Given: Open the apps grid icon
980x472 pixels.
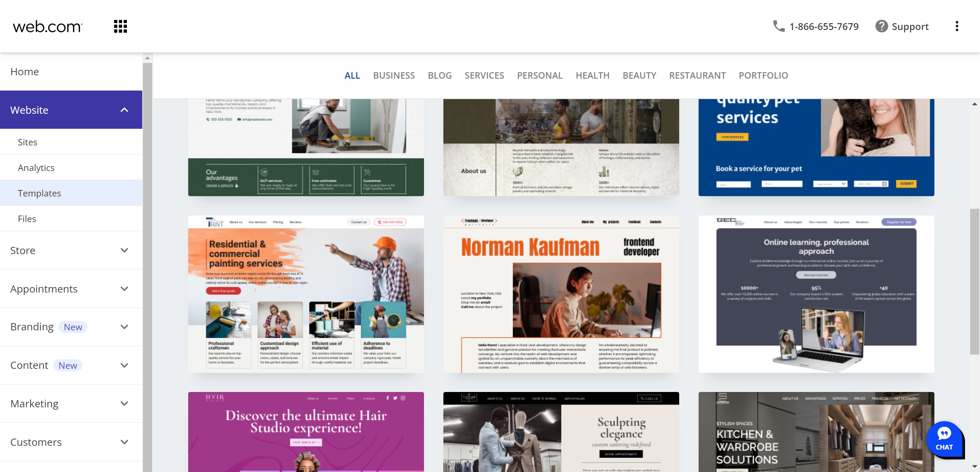Looking at the screenshot, I should pyautogui.click(x=120, y=26).
